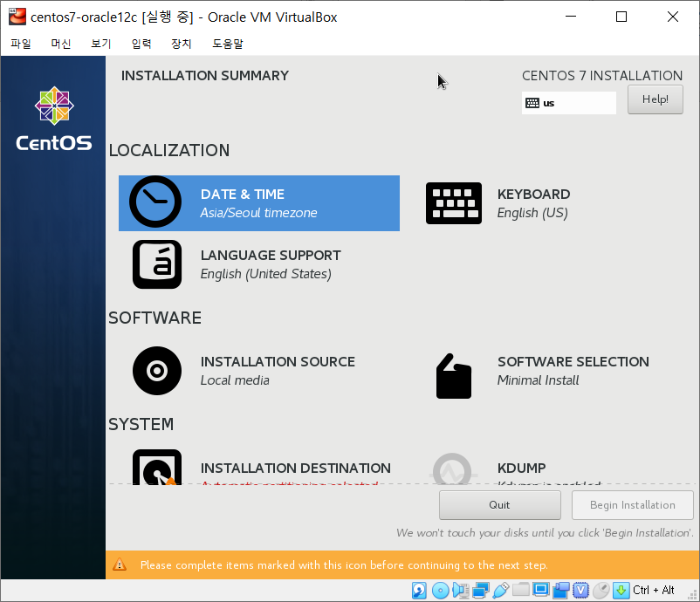
Task: Click the warning triangle icon in orange bar
Action: pyautogui.click(x=120, y=565)
